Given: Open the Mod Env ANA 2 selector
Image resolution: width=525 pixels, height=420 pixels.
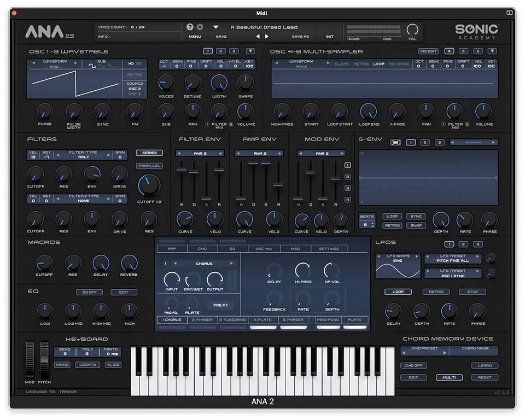Looking at the screenshot, I should 322,153.
